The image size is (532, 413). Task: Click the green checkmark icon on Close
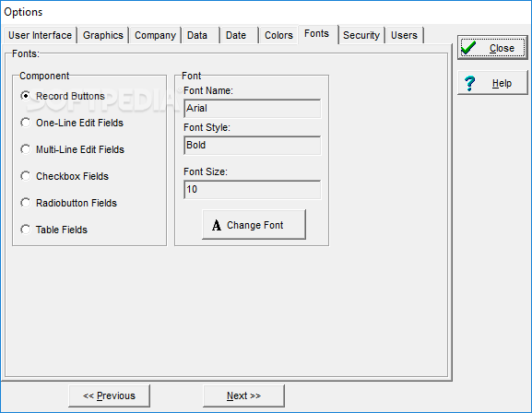pos(468,48)
